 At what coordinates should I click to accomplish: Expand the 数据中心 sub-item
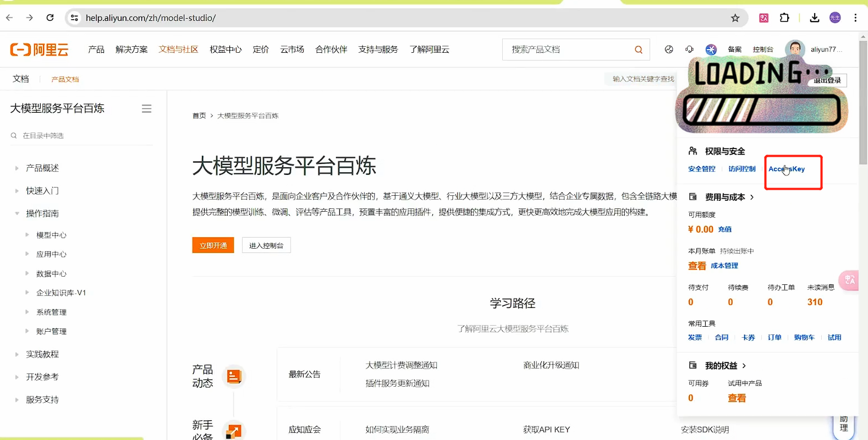[x=27, y=273]
